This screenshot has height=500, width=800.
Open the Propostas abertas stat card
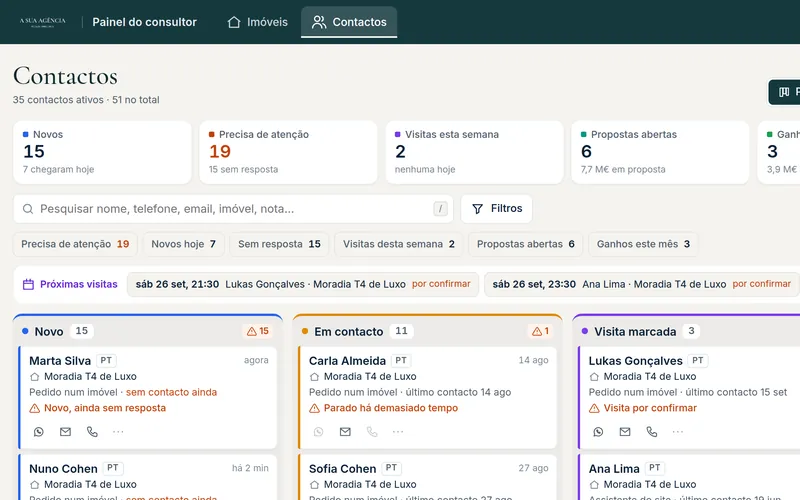tap(660, 152)
